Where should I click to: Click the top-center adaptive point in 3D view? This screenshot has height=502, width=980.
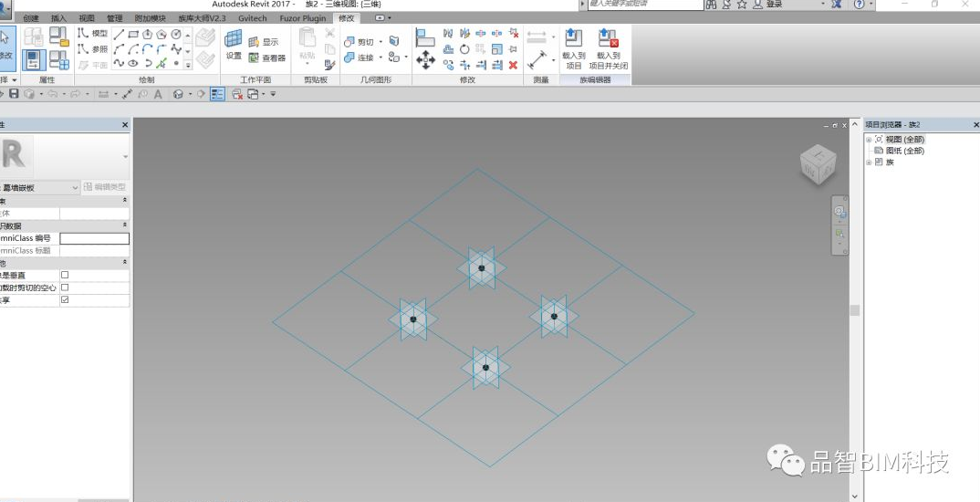click(x=481, y=268)
